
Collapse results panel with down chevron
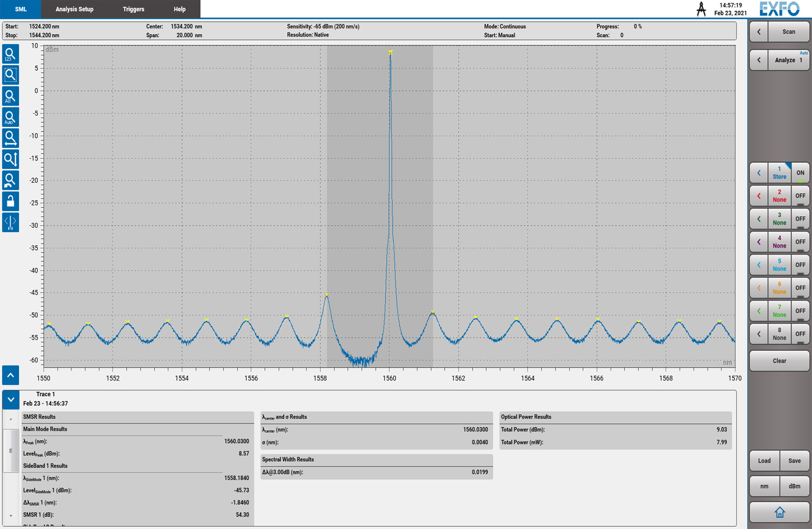pos(10,400)
